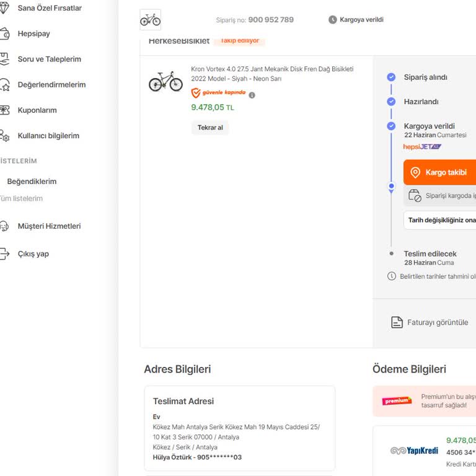Click the Adres Bilgileri heading

tap(177, 369)
